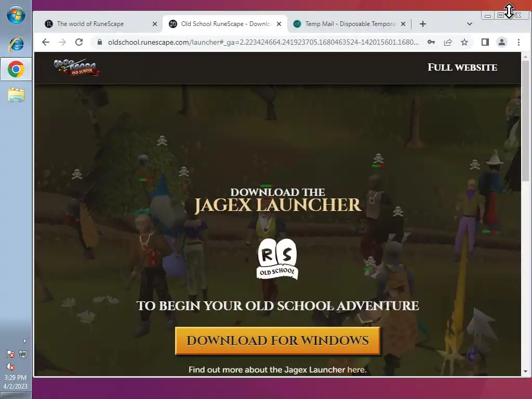Click the scrollbar down arrow
Viewport: 532px width, 399px height.
525,371
